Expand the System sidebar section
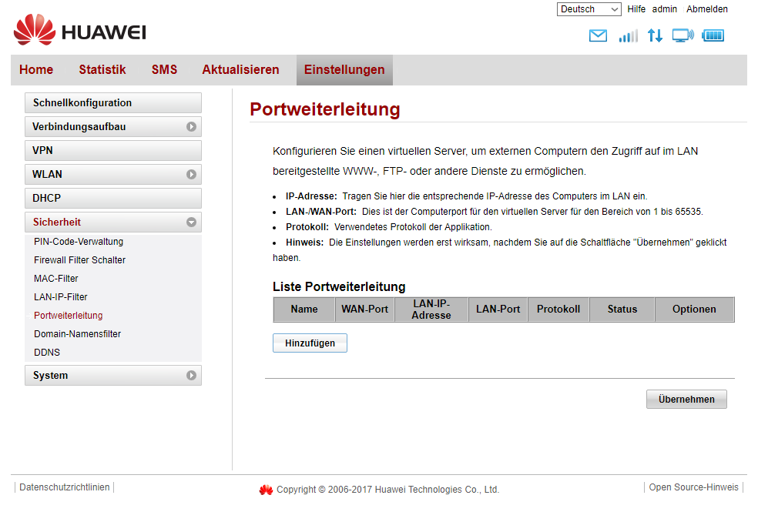The height and width of the screenshot is (532, 758). click(113, 376)
